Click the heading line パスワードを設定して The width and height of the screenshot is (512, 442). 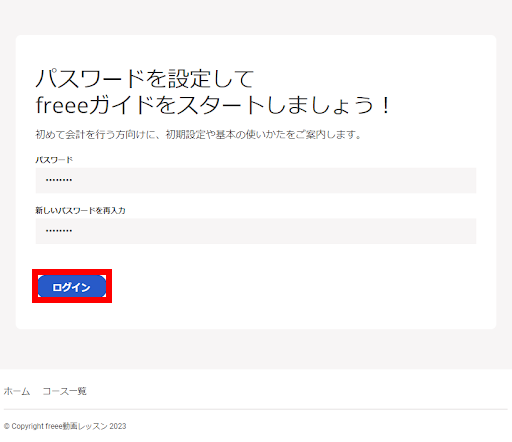click(x=145, y=79)
